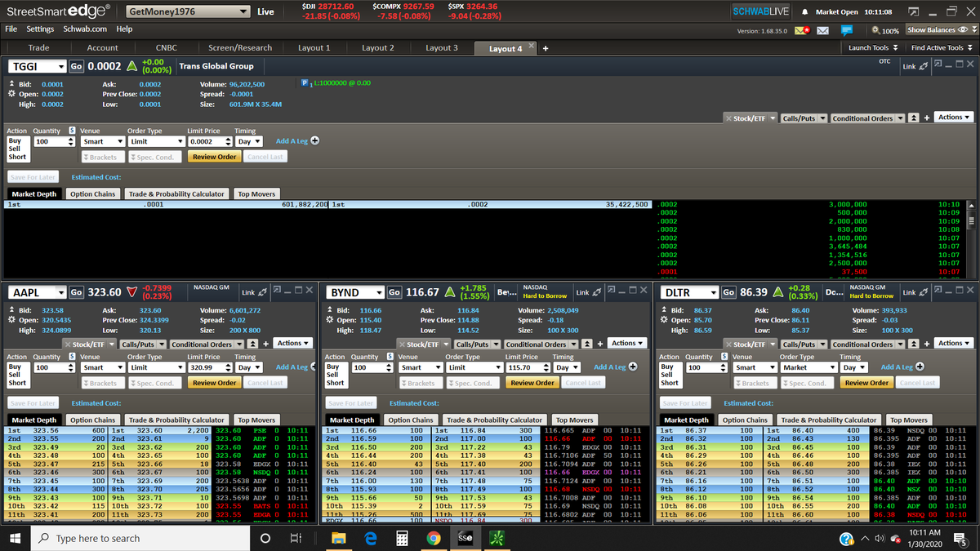Open the white envelope messages icon
The width and height of the screenshot is (980, 551).
[x=823, y=30]
